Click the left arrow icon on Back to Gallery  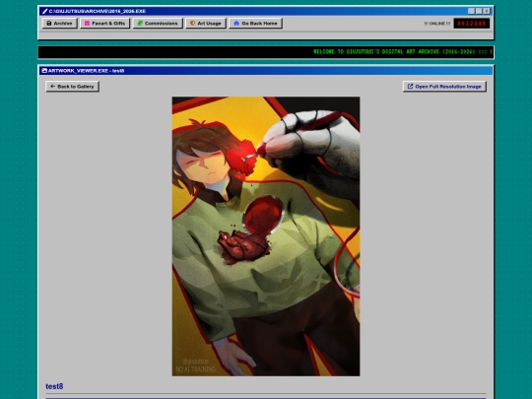coord(52,86)
